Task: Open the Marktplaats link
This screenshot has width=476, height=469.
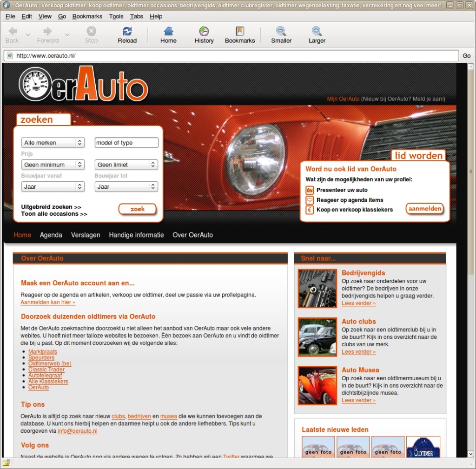Action: [x=43, y=352]
